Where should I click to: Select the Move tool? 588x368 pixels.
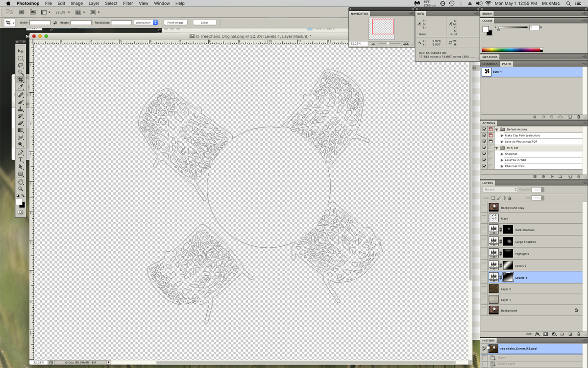coord(21,51)
